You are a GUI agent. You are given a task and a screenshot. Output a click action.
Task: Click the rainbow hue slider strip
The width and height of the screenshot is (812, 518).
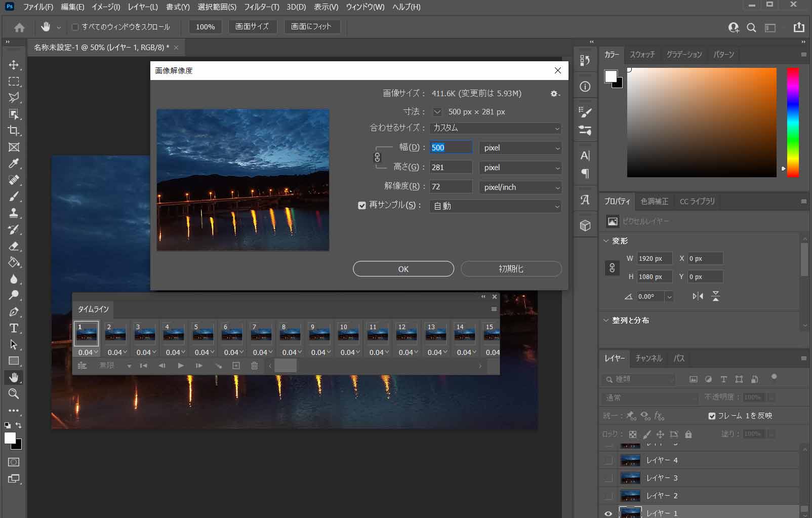[x=792, y=123]
